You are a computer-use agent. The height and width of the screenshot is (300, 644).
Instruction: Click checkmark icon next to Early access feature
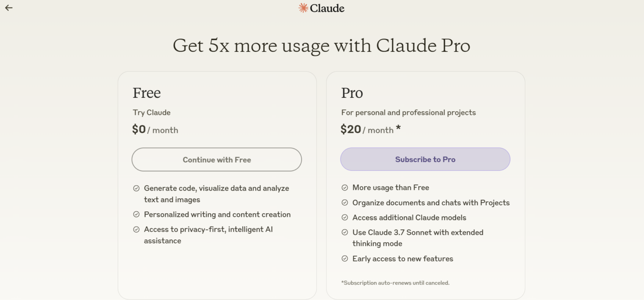pyautogui.click(x=345, y=259)
